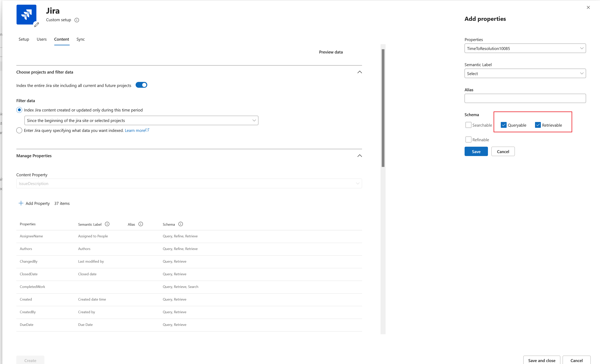Select the AssigneeName property row
Screen dimensions: 600x364
(x=189, y=236)
